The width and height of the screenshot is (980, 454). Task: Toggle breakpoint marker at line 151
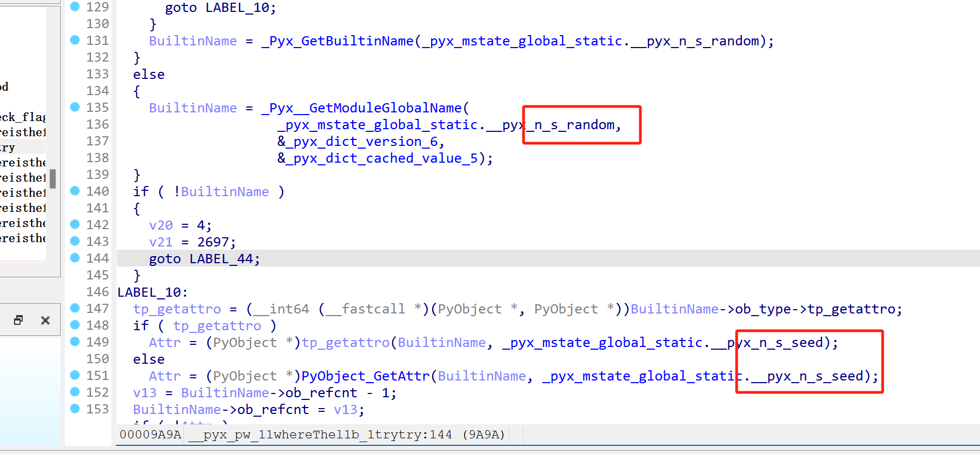(75, 375)
